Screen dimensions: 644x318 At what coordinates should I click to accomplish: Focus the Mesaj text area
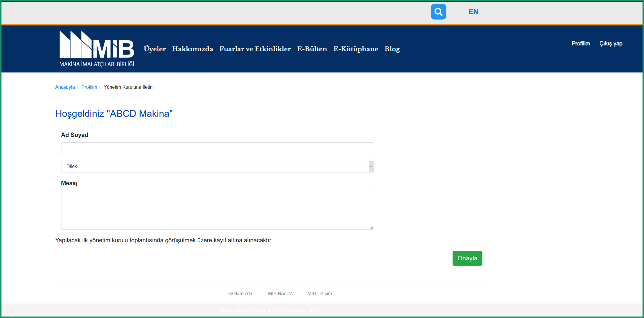(x=218, y=210)
